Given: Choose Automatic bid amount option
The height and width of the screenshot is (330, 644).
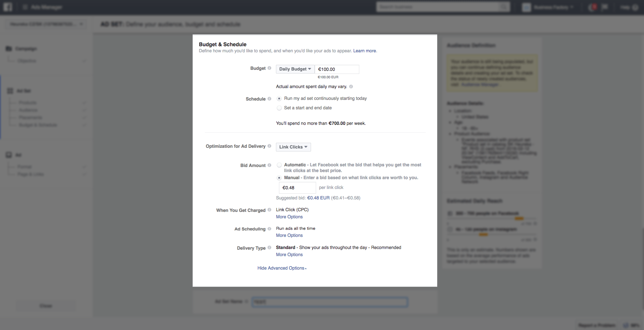Looking at the screenshot, I should pos(279,165).
